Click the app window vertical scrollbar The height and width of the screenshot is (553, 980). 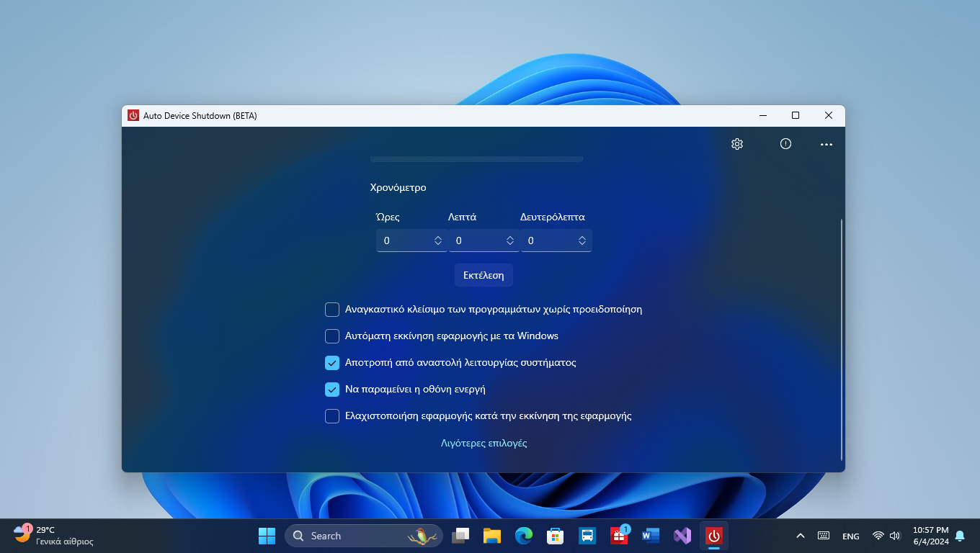point(841,338)
